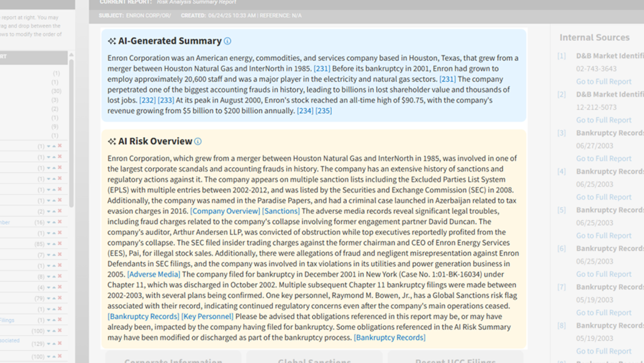Open citation [232] in the summary
This screenshot has height=363, width=644.
click(x=147, y=100)
